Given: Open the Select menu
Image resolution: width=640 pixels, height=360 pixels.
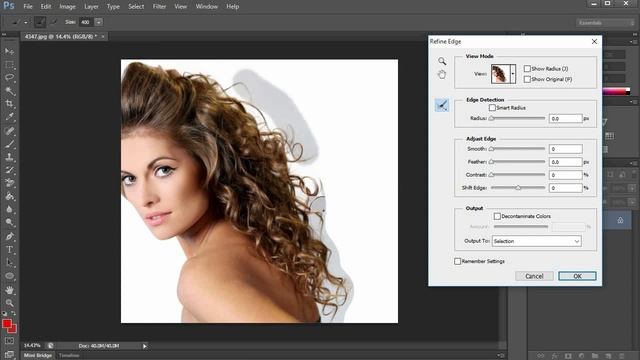Looking at the screenshot, I should coord(136,7).
